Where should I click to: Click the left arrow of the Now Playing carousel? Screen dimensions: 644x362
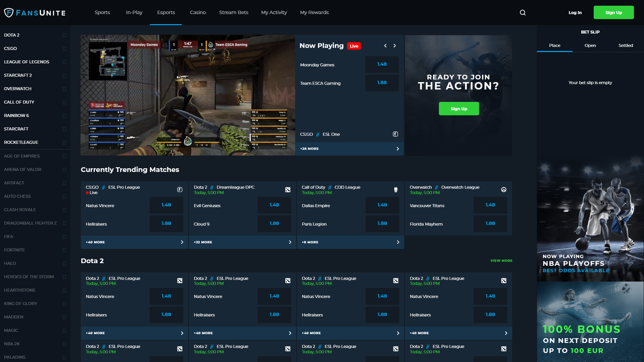click(385, 46)
